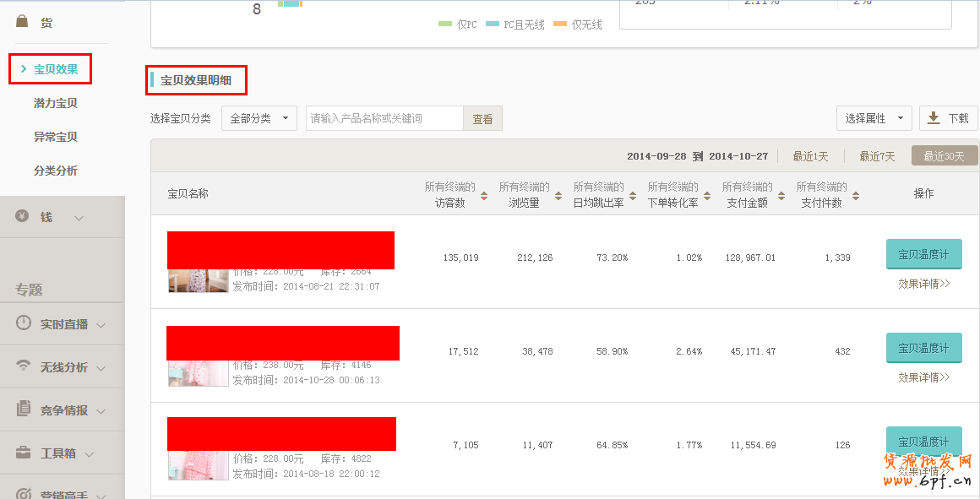
Task: Open the 全部分类 category dropdown
Action: 259,118
